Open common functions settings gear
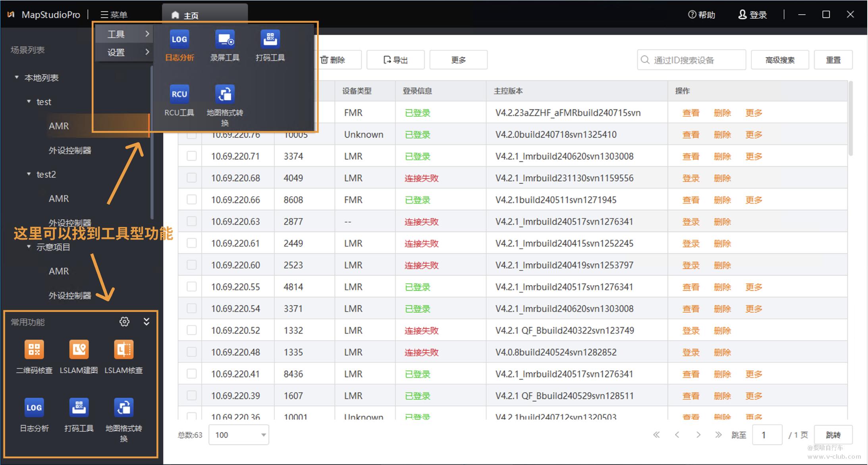 (x=124, y=321)
